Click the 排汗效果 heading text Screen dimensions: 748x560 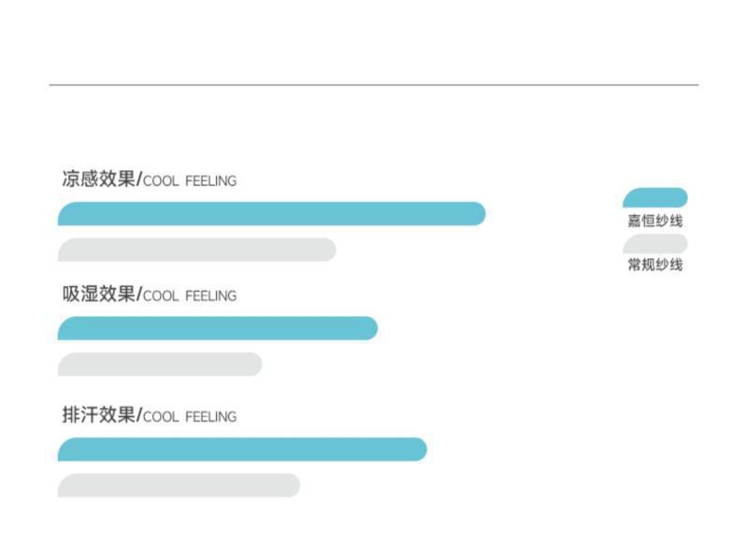coord(99,414)
